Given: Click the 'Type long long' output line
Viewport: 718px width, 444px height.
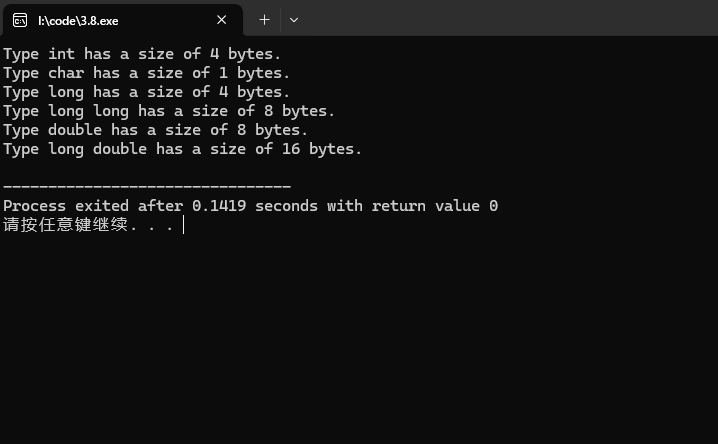Looking at the screenshot, I should coord(169,111).
